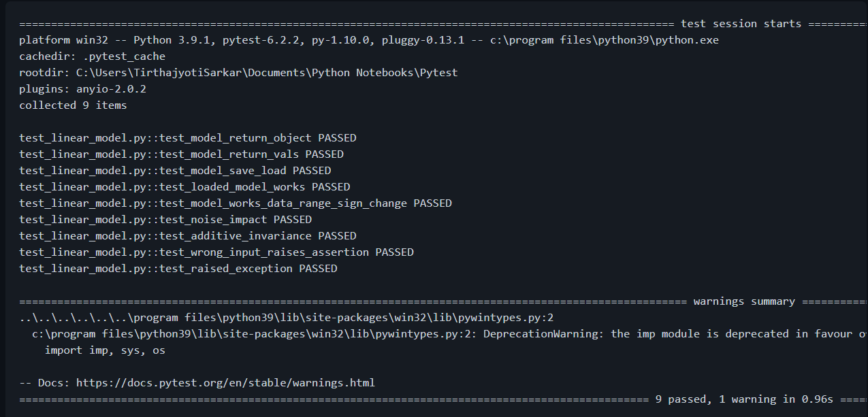Click the test_wrong_input_raises_assertion line
868x417 pixels.
[x=216, y=252]
